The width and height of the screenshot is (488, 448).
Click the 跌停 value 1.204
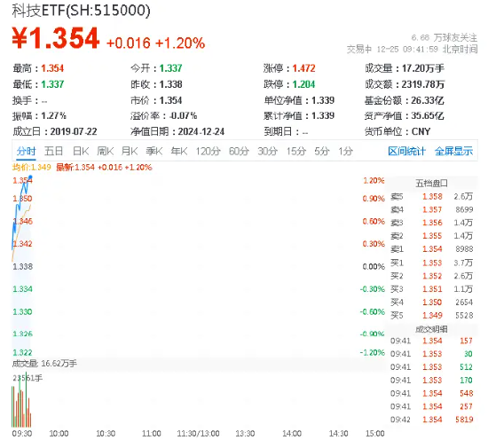point(303,84)
